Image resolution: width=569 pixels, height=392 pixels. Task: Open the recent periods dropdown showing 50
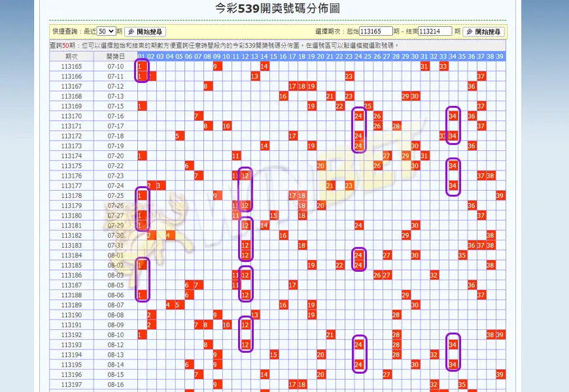[107, 31]
